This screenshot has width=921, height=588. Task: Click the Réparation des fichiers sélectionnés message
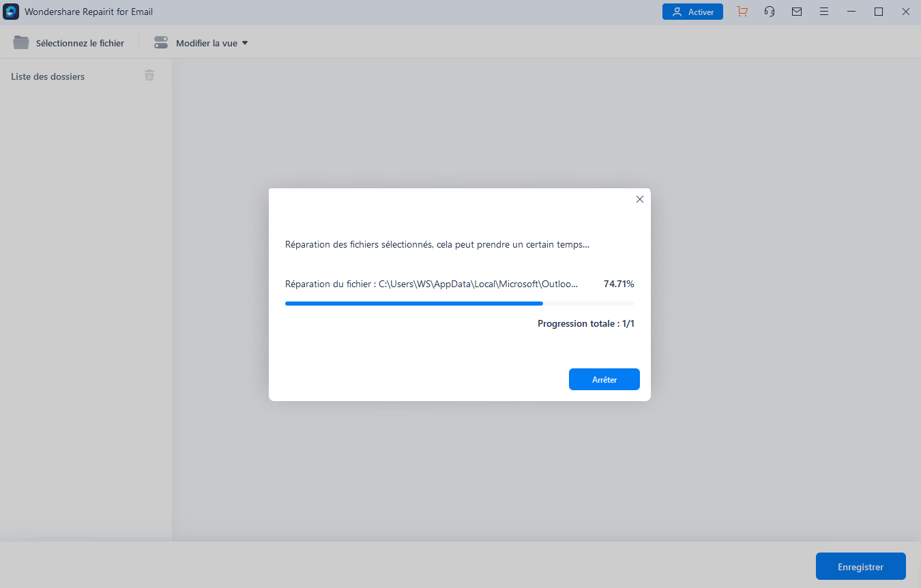click(x=437, y=244)
